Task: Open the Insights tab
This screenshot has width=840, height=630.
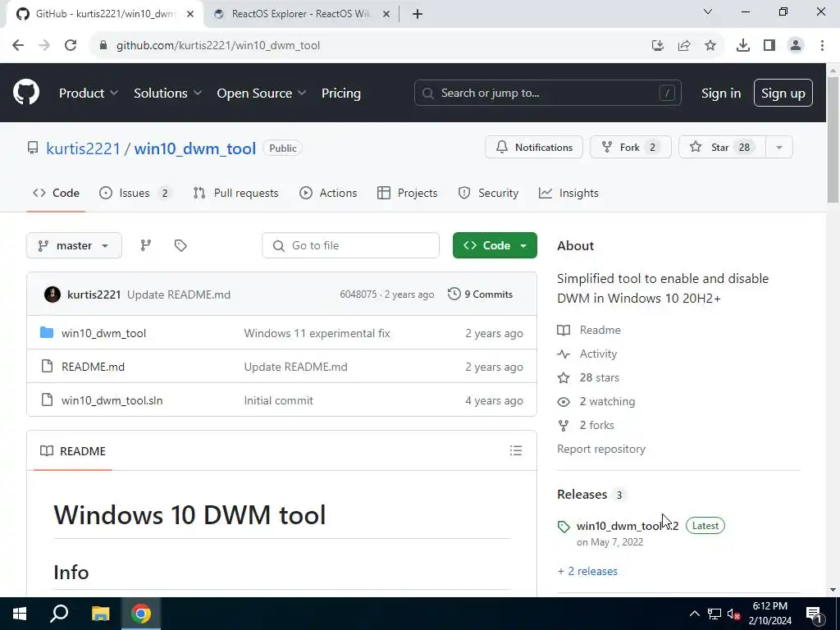Action: (x=568, y=193)
